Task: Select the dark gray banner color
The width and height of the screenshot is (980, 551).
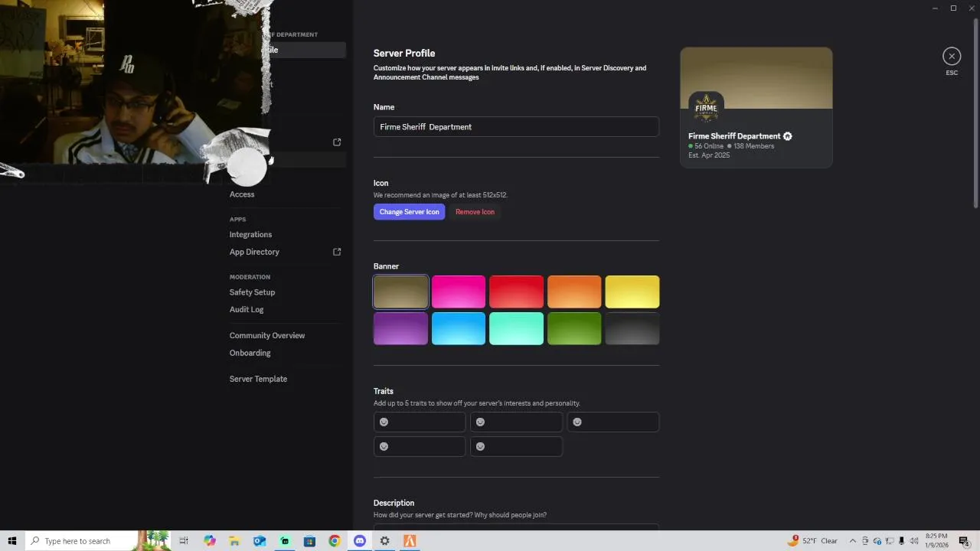Action: point(632,328)
